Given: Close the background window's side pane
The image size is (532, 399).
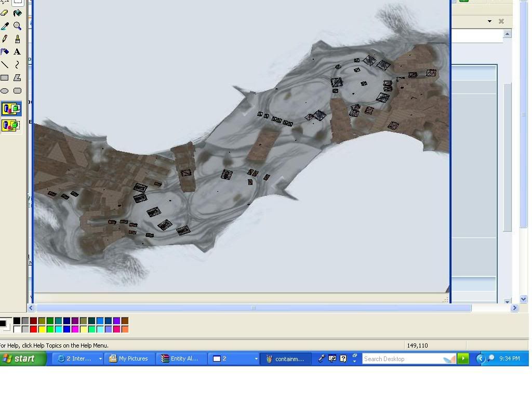Looking at the screenshot, I should coord(501,21).
